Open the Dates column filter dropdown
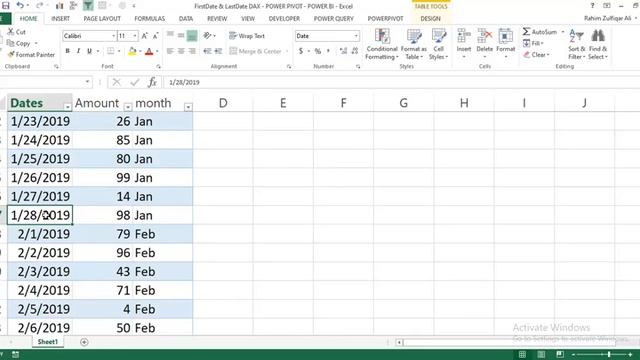The width and height of the screenshot is (640, 360). (67, 107)
